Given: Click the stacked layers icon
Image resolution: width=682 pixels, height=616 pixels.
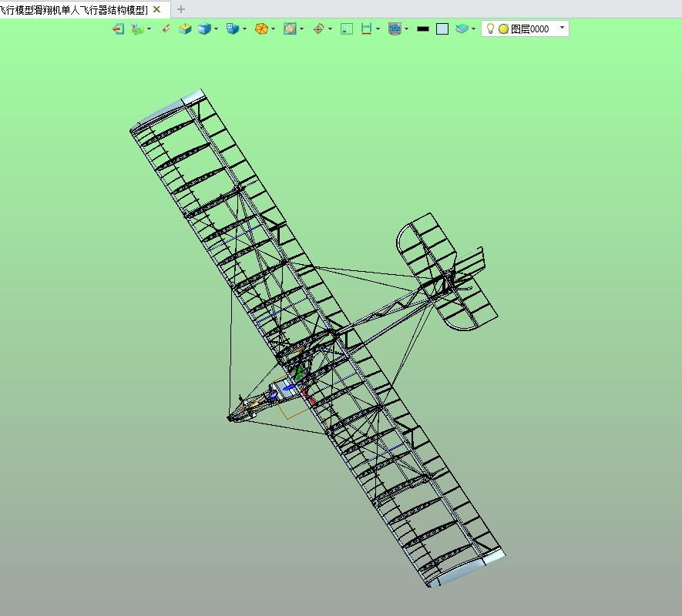Looking at the screenshot, I should [462, 28].
